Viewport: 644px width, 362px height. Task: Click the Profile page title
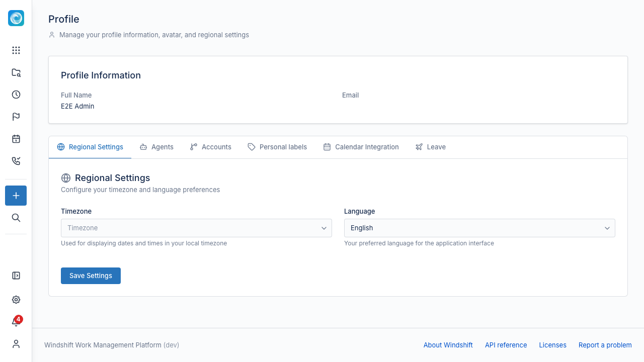[x=64, y=19]
